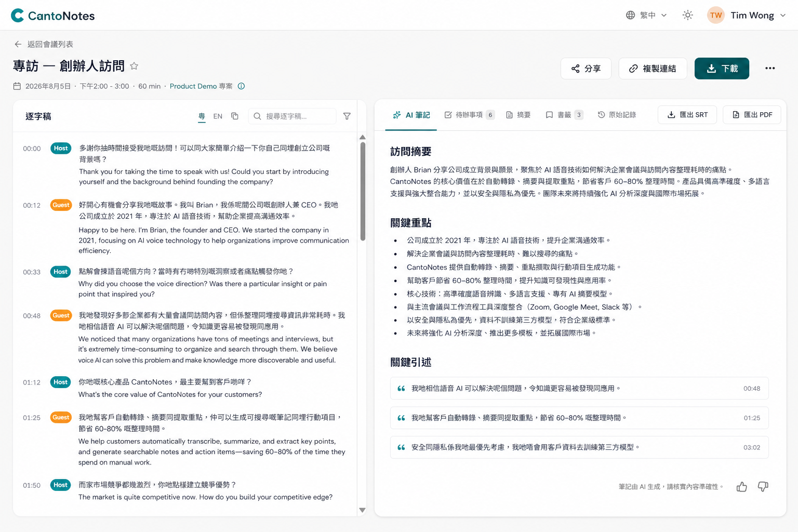The image size is (798, 532).
Task: Click the transcript scrollbar up arrow
Action: point(363,137)
